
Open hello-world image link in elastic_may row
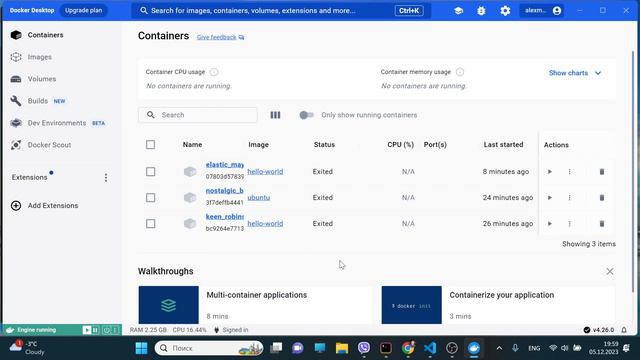click(265, 172)
